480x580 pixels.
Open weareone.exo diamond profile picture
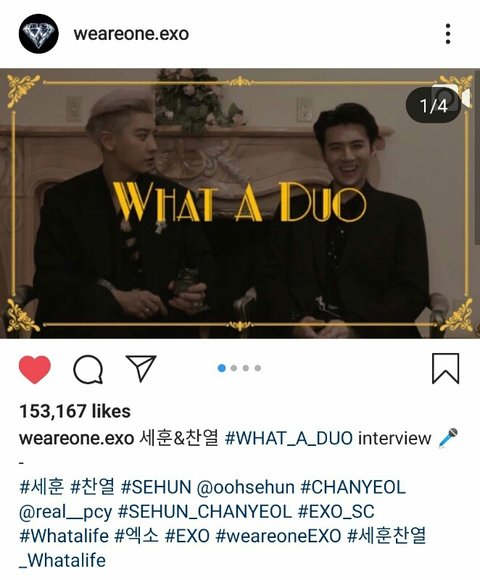point(38,34)
